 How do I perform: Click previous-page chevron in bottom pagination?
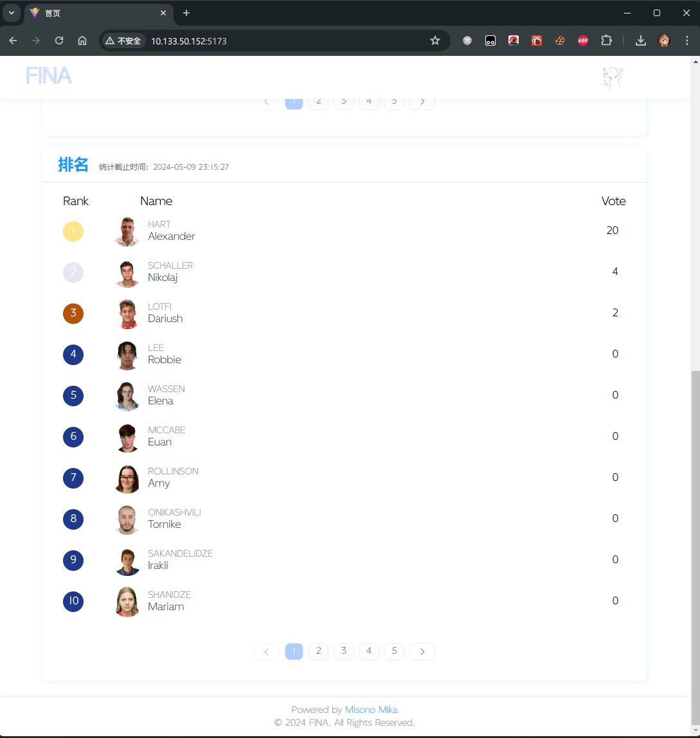pyautogui.click(x=267, y=651)
